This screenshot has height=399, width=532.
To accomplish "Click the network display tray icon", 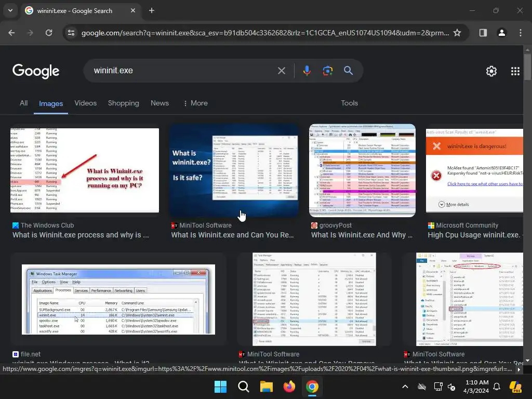I will (438, 387).
